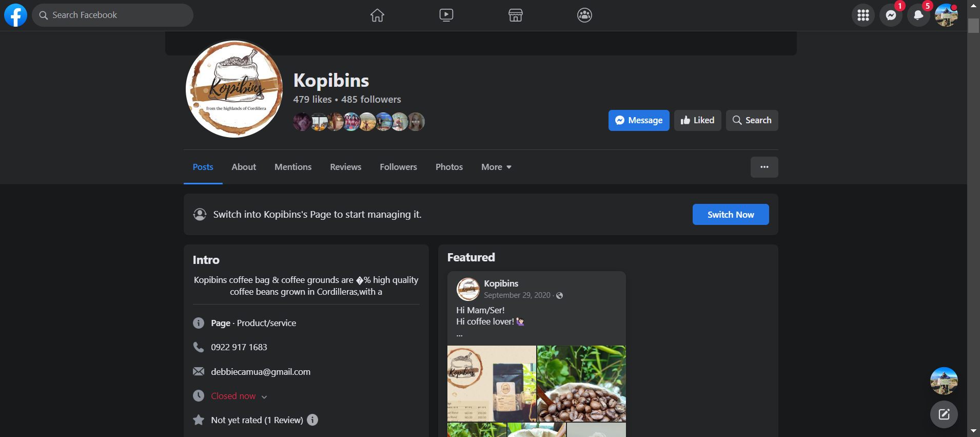Open the nine-dot menu grid icon
980x437 pixels.
click(864, 15)
